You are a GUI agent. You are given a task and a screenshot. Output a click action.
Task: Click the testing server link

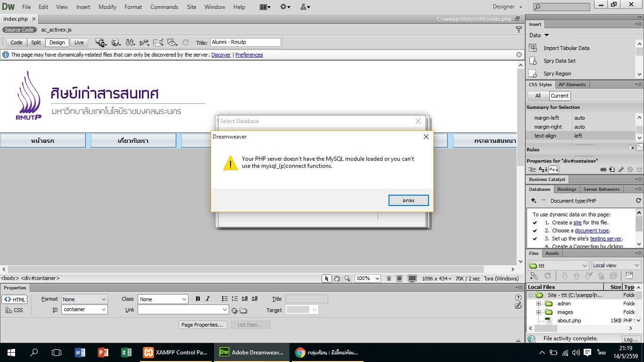[606, 238]
